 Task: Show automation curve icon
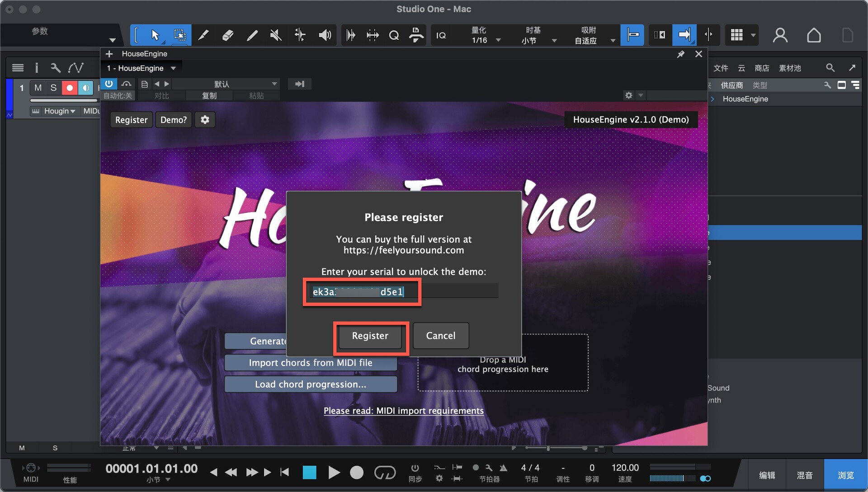[x=75, y=68]
